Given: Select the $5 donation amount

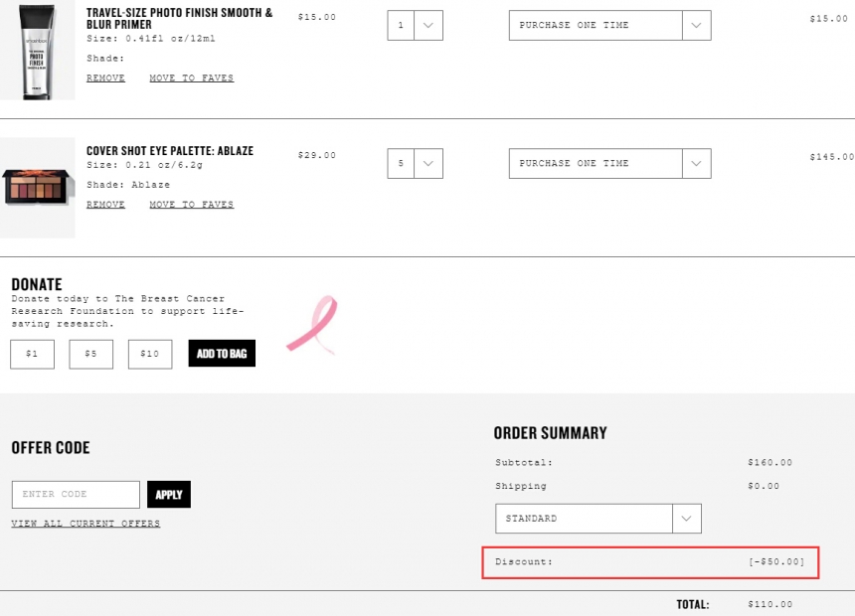Looking at the screenshot, I should 91,355.
